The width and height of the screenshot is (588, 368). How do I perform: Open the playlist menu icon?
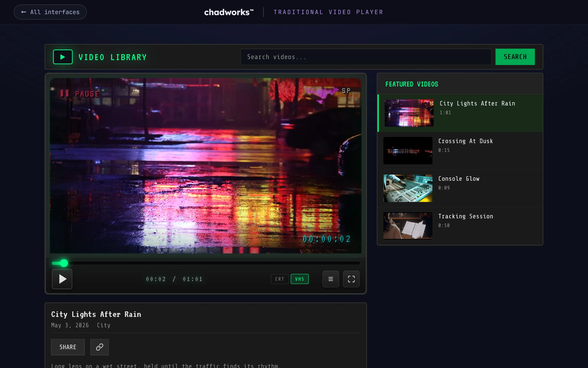coord(331,279)
